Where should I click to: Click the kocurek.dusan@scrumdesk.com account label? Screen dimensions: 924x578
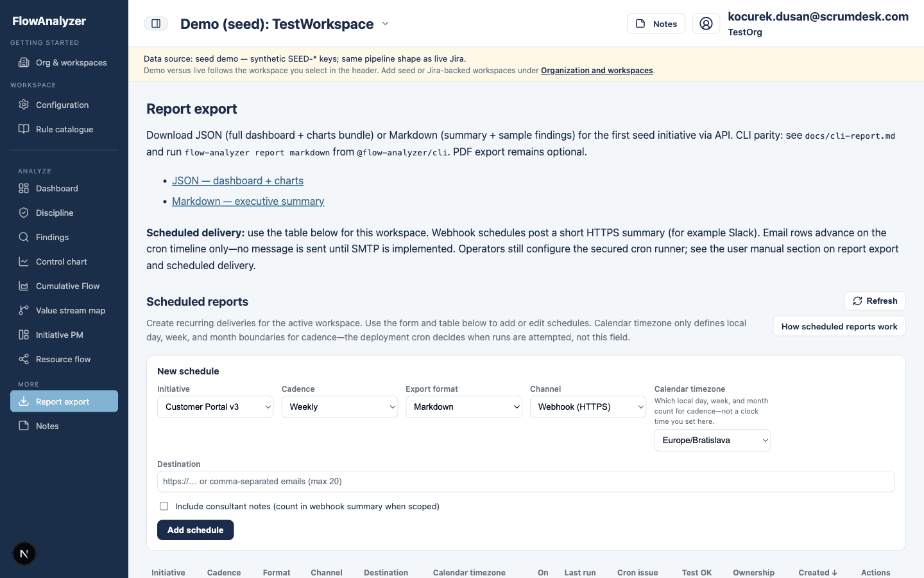point(818,17)
